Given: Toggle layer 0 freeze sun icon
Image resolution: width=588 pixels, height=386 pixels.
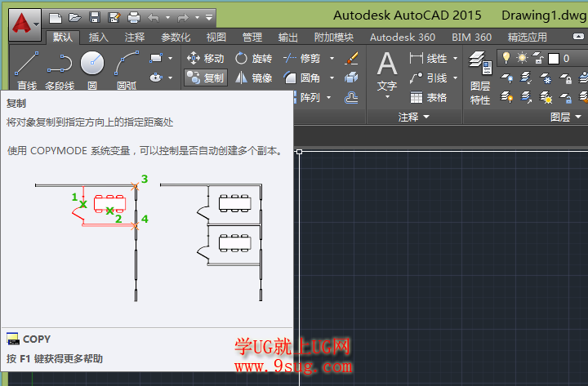Looking at the screenshot, I should [x=522, y=58].
